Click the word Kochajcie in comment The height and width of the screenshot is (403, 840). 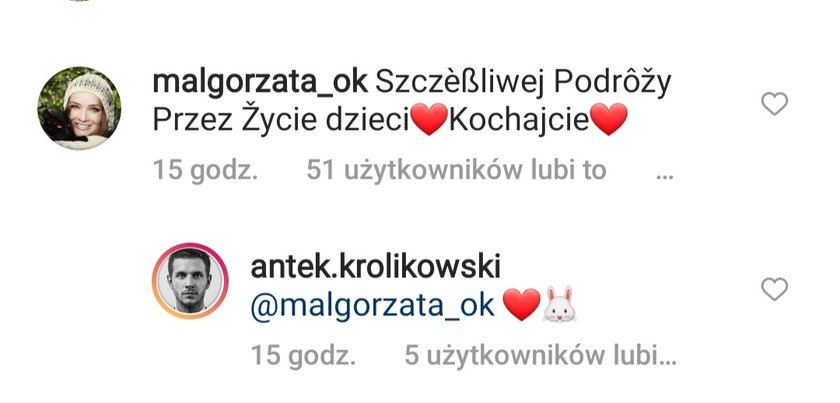coord(519,121)
